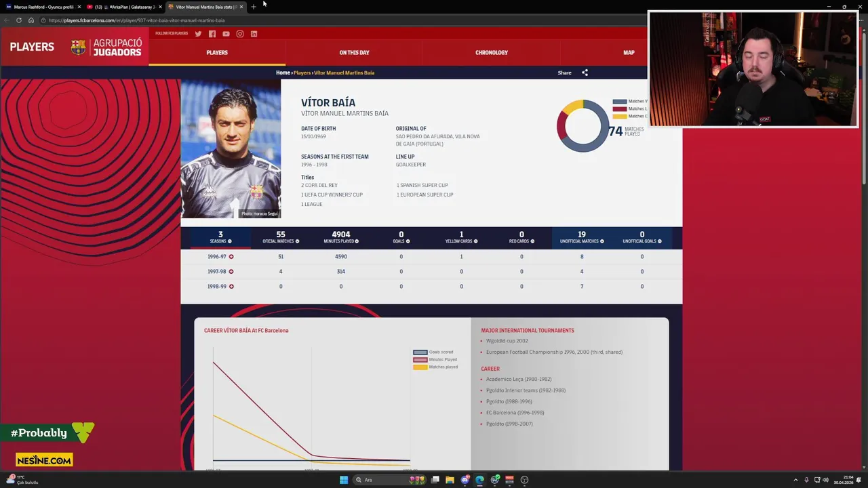The image size is (868, 488).
Task: Click 4590 minutes cell for 1996-97
Action: point(341,257)
